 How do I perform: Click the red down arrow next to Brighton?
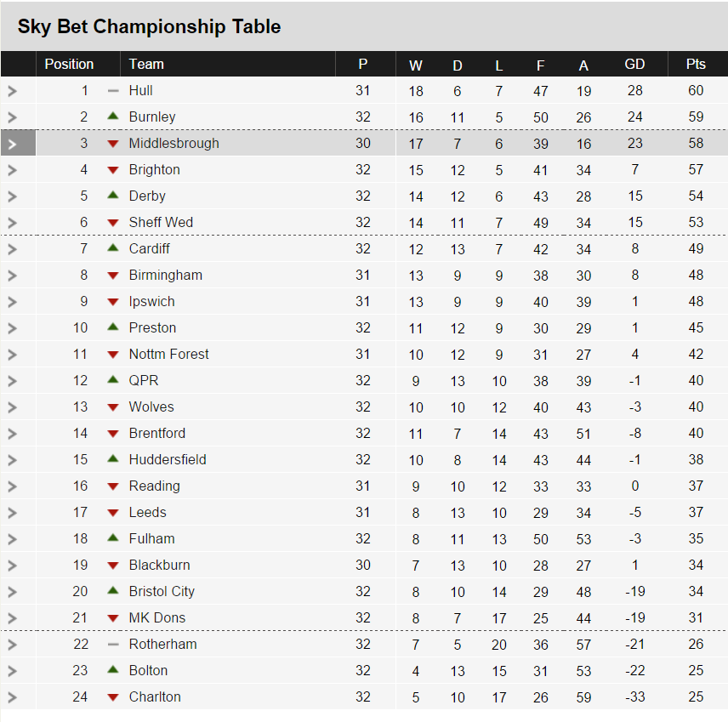(x=112, y=170)
